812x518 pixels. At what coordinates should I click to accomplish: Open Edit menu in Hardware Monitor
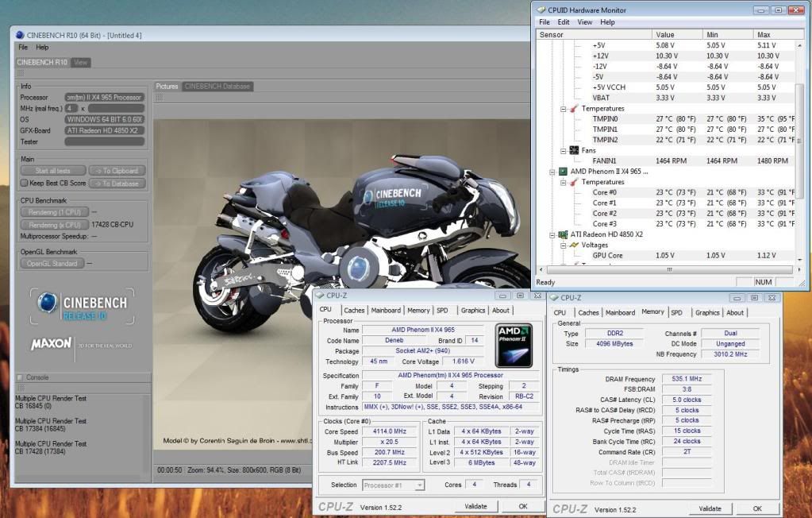(x=564, y=22)
